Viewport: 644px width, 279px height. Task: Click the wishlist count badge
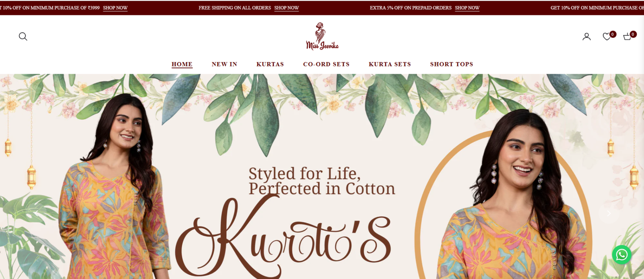pyautogui.click(x=613, y=34)
